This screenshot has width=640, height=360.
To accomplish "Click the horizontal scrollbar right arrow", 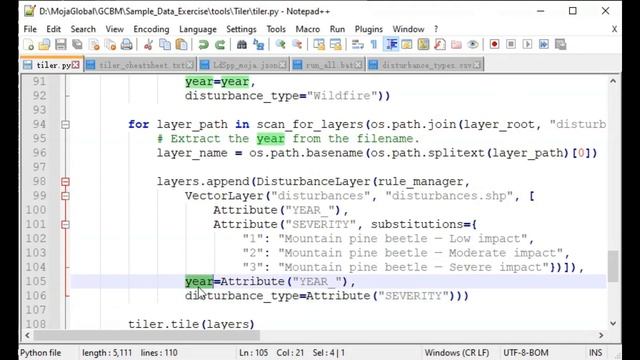I will tap(601, 335).
